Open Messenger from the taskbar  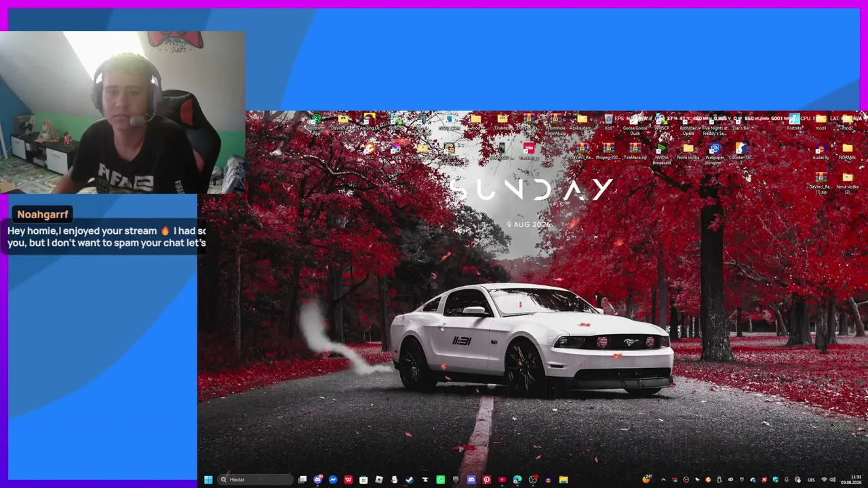click(333, 480)
